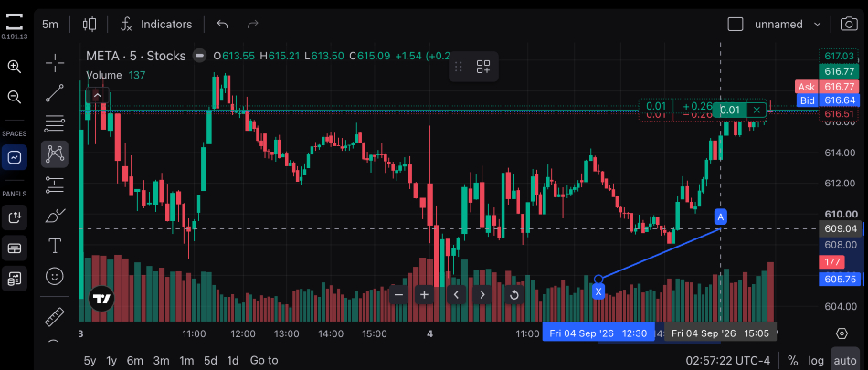Click the Bid 616.64 price label

[x=827, y=100]
